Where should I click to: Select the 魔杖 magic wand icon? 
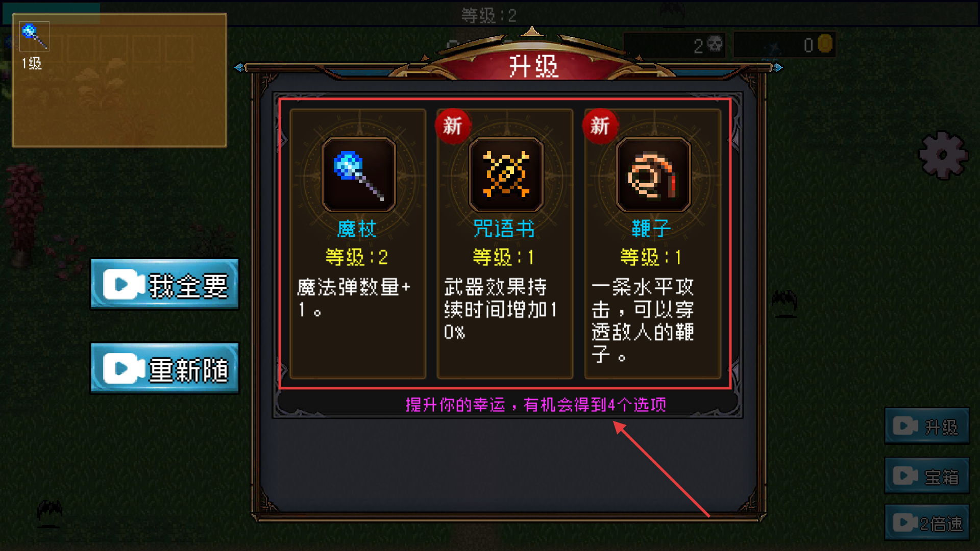[x=358, y=174]
